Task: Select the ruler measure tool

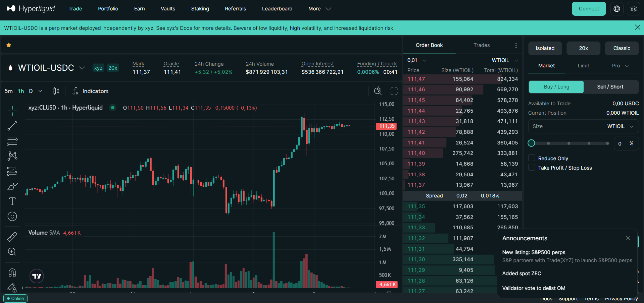Action: [12, 237]
